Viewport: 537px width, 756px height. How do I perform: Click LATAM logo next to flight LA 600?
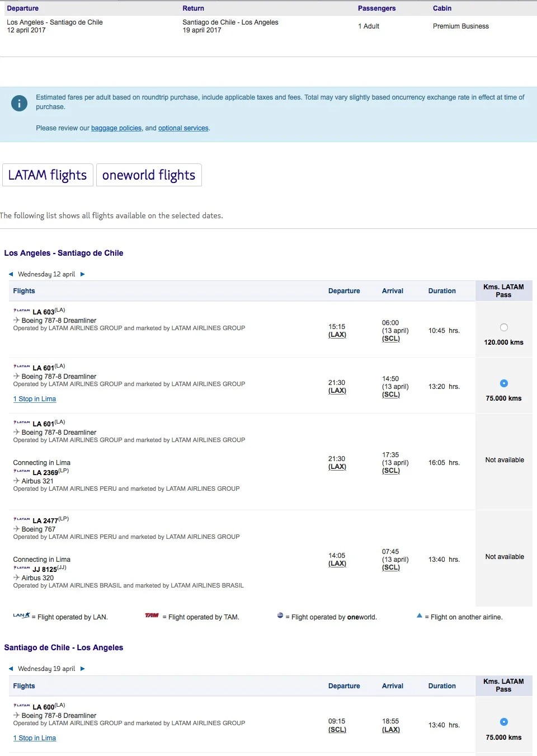click(22, 705)
